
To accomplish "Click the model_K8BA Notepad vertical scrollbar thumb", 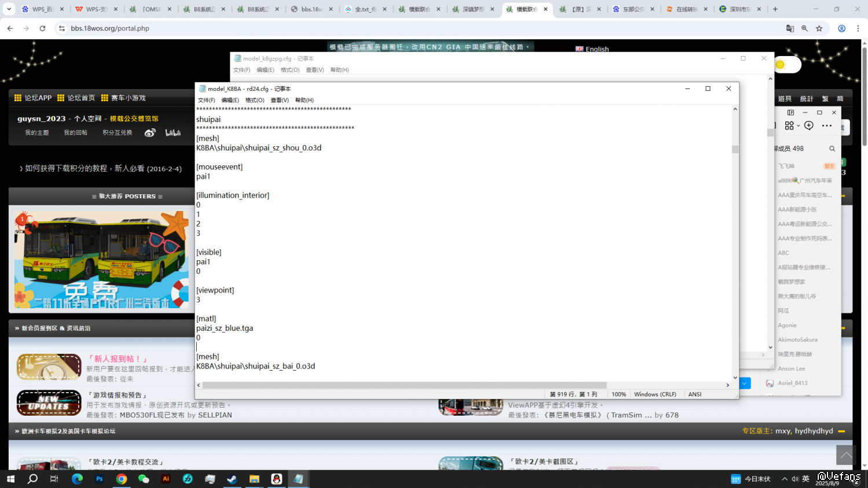I will tap(735, 149).
